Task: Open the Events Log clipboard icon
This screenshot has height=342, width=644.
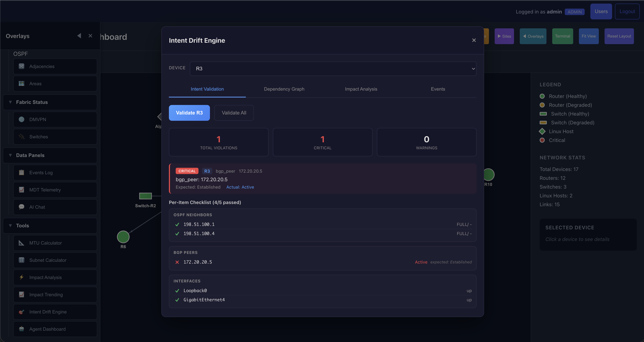Action: tap(22, 172)
